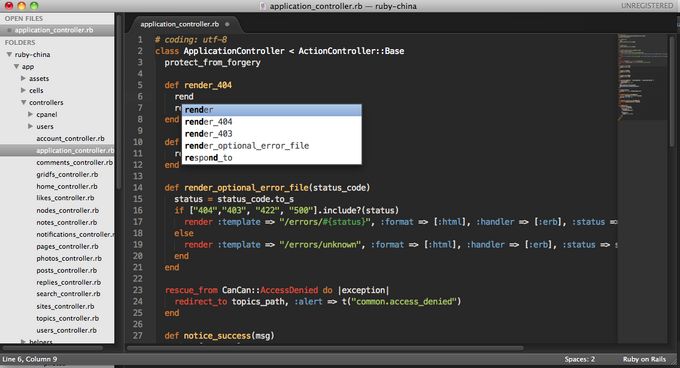680x368 pixels.
Task: Click the yellow window minimize button
Action: click(21, 6)
